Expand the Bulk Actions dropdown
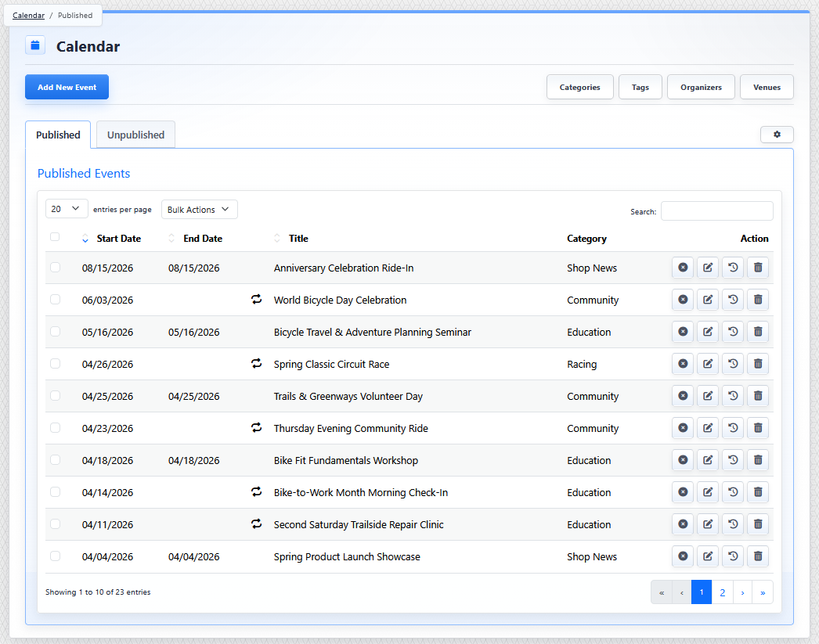The image size is (819, 644). click(199, 209)
